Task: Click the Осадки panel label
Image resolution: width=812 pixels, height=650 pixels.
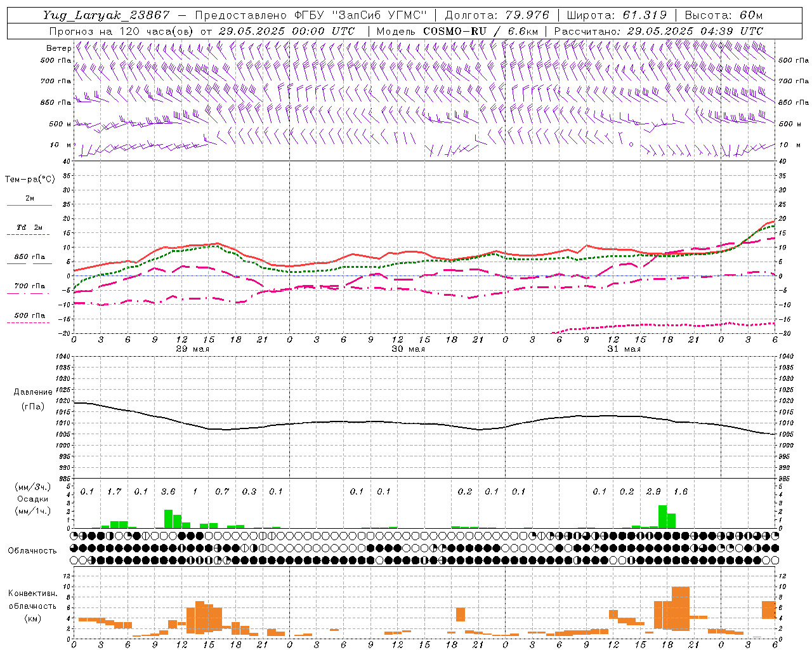Action: pos(33,499)
